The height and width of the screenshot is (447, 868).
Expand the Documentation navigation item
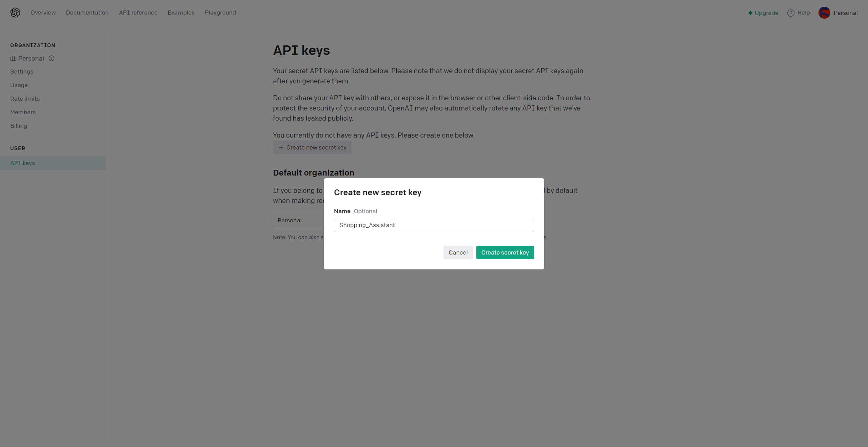[87, 12]
